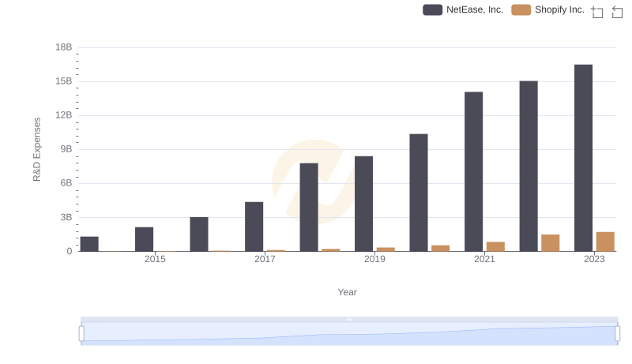Click the data zoom slider top grip
This screenshot has height=364, width=632.
click(349, 319)
